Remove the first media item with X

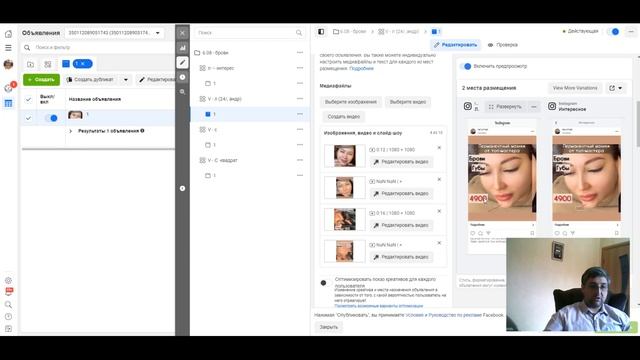tap(439, 148)
